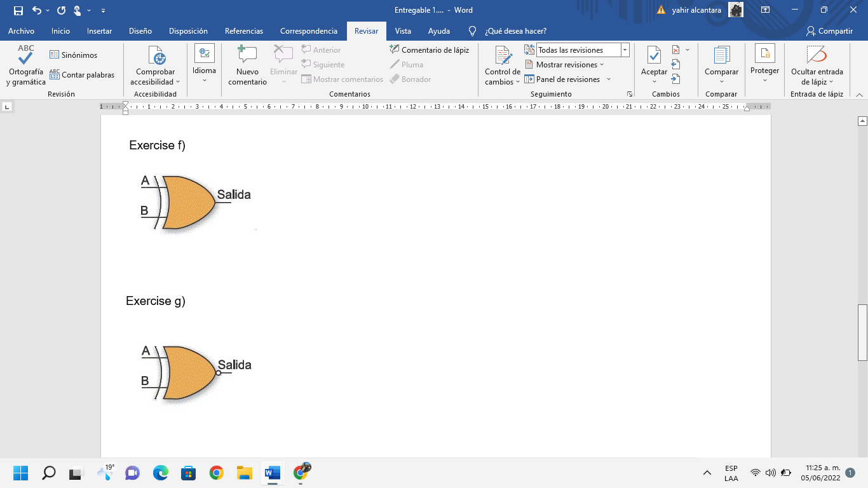Open Todas las revisiones dropdown
Image resolution: width=868 pixels, height=488 pixels.
(625, 50)
